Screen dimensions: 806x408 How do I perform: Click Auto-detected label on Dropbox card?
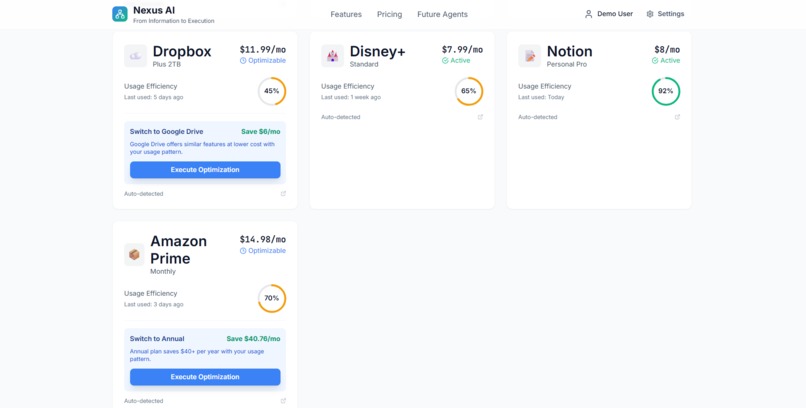click(143, 194)
